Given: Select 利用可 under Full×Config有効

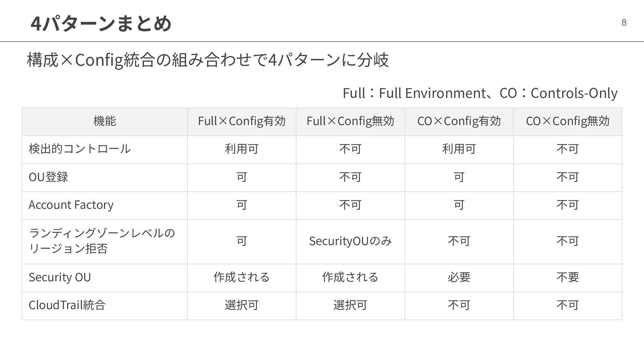Looking at the screenshot, I should 241,149.
